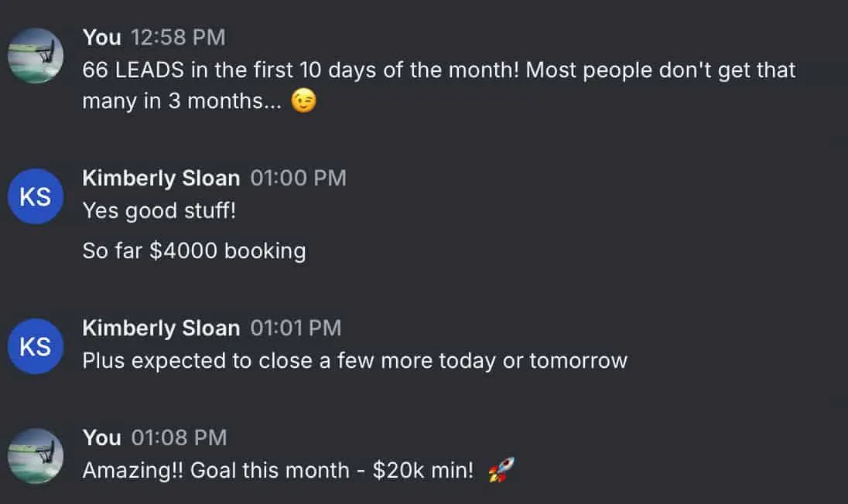Click the 'You' name at 12:58 PM
This screenshot has width=848, height=504.
(x=101, y=37)
